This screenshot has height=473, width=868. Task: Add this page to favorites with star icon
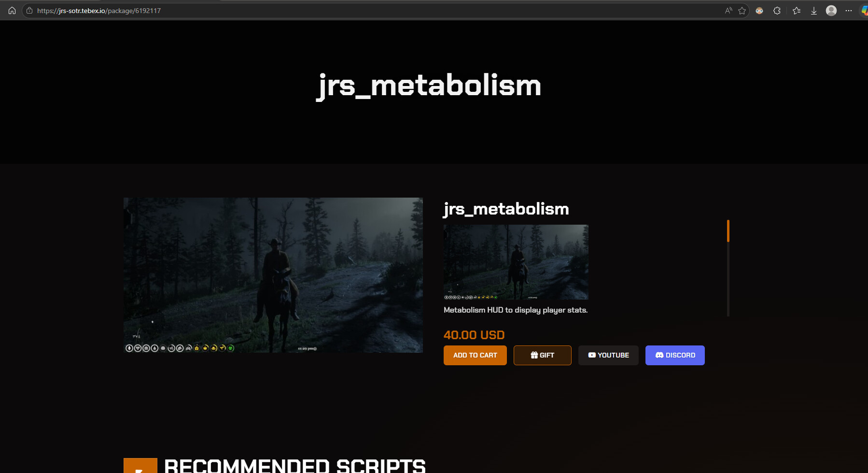pyautogui.click(x=742, y=11)
